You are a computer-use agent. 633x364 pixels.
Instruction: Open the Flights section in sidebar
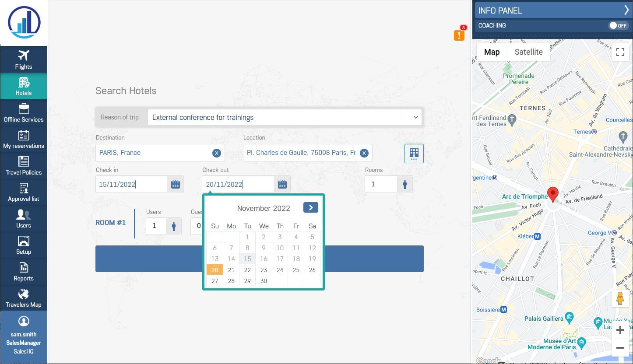pos(23,59)
